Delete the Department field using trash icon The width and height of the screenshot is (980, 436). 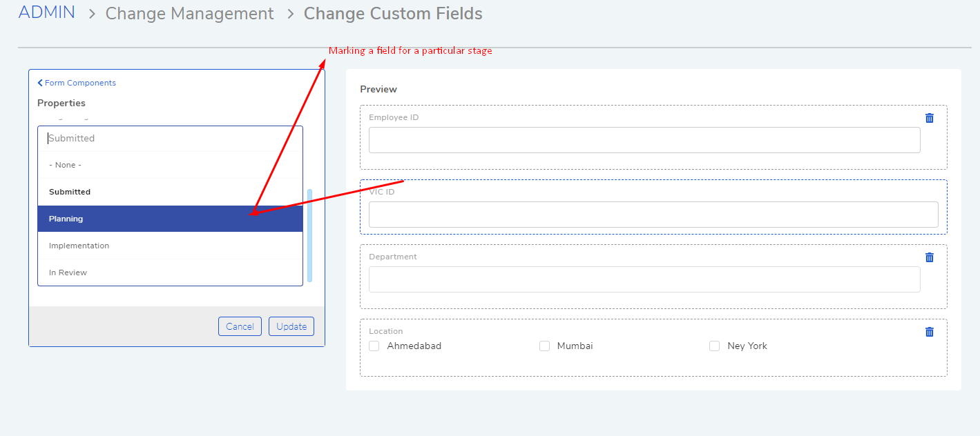point(930,257)
